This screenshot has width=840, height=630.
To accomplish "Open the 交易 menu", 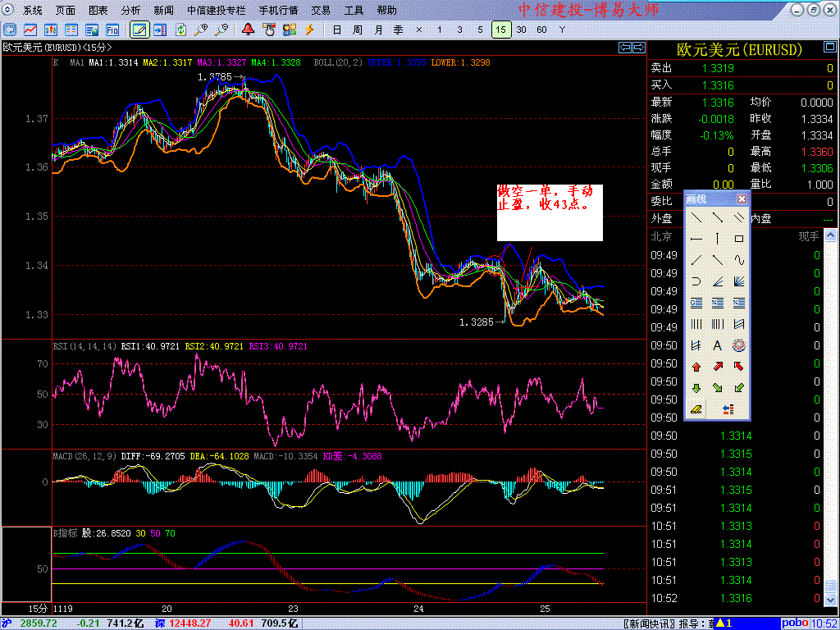I will (x=321, y=10).
